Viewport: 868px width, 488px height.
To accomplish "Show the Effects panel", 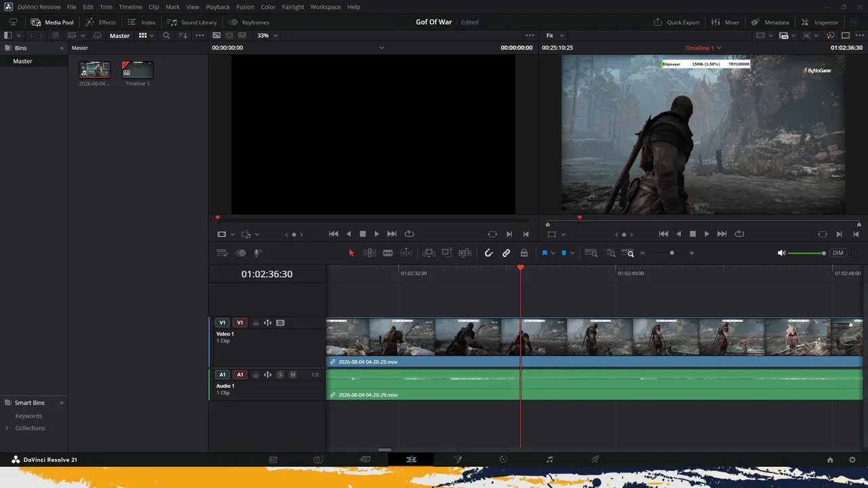I will [x=100, y=22].
